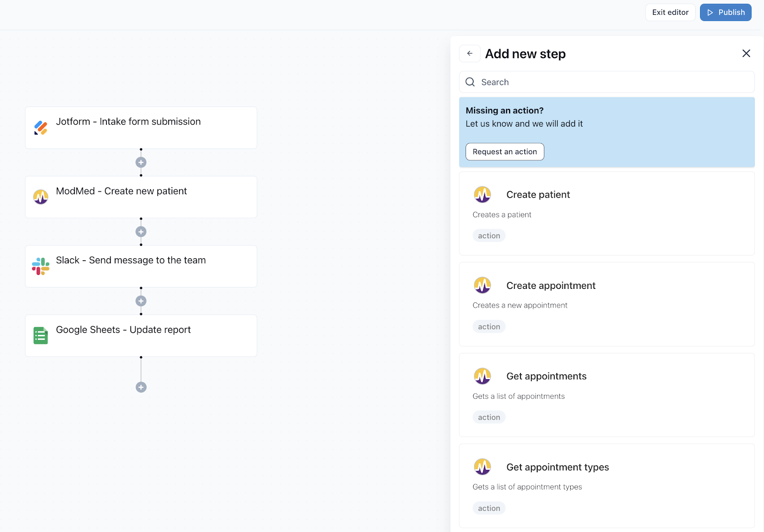Image resolution: width=764 pixels, height=532 pixels.
Task: Click the ModMed icon on Get appointments card
Action: 483,376
